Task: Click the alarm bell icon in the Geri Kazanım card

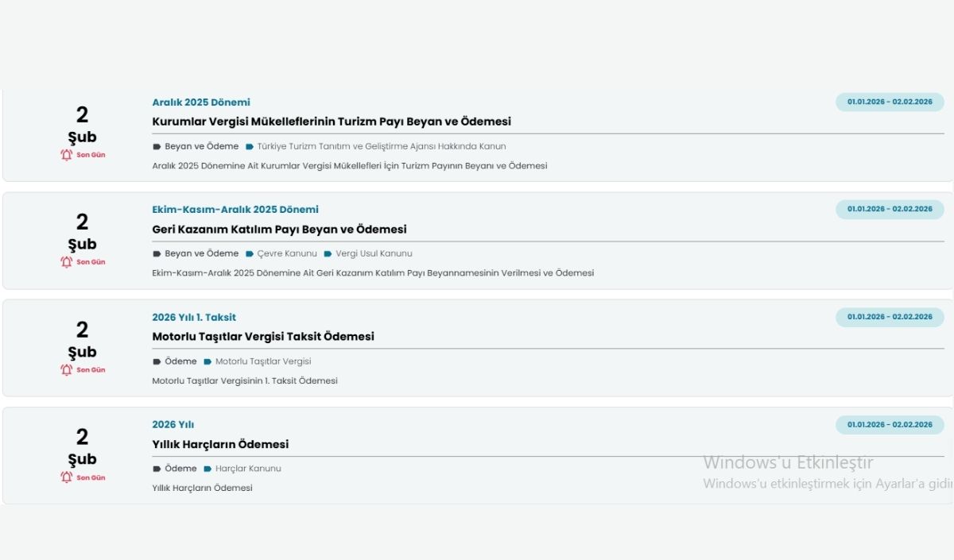Action: (66, 262)
